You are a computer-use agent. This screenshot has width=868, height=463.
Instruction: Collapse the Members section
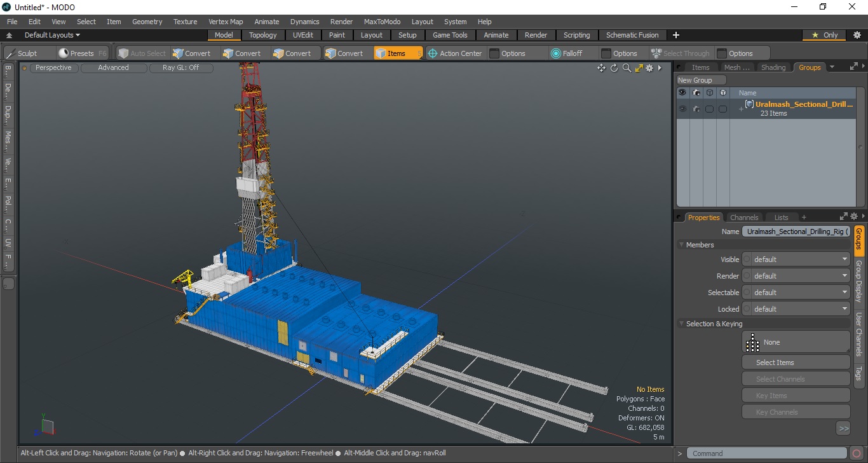pos(682,245)
